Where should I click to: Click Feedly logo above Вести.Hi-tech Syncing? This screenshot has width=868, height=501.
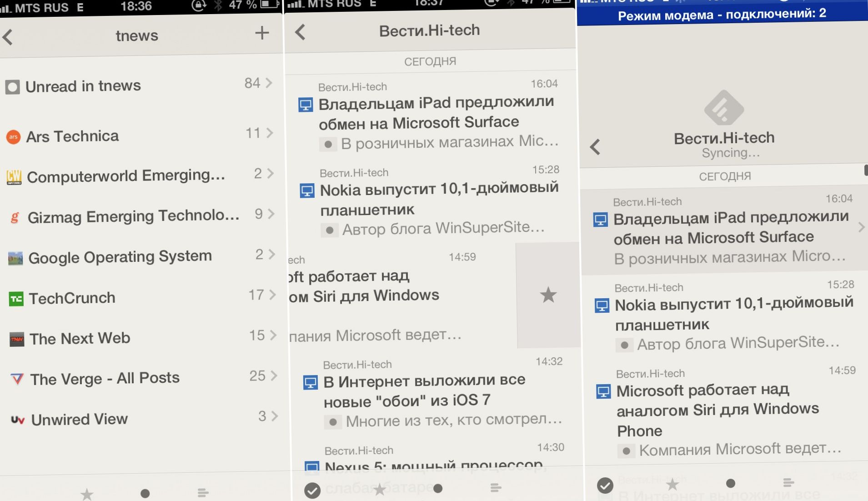[724, 108]
